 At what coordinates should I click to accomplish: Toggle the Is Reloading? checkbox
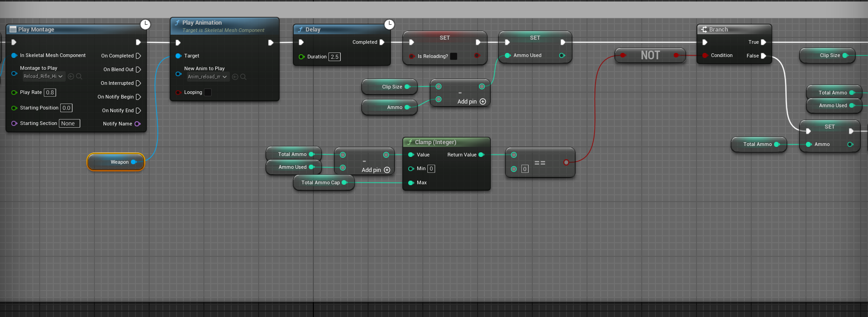click(x=453, y=57)
